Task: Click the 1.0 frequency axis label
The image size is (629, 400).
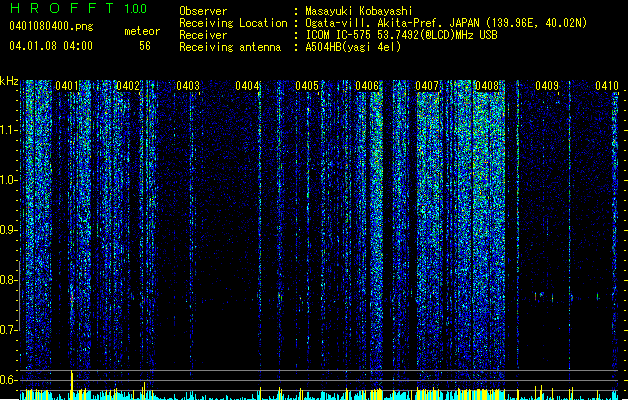Action: click(x=8, y=180)
